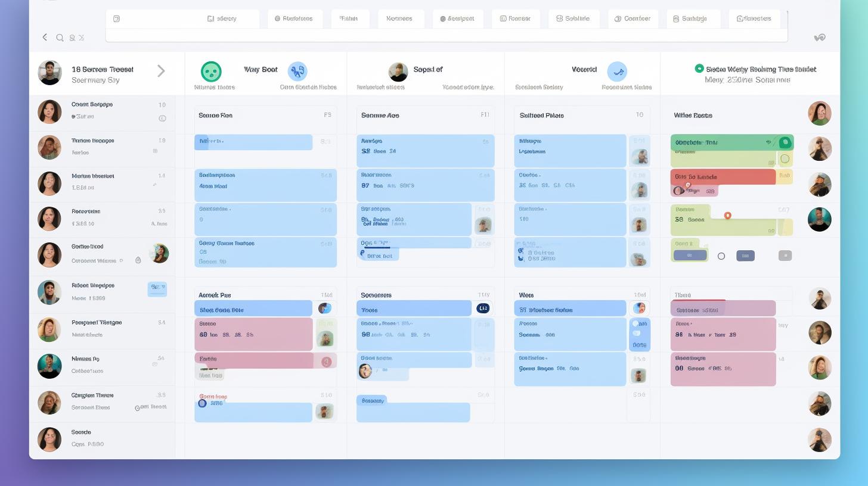Screen dimensions: 868x486
Task: Click the back arrow in the top-left toolbar
Action: click(x=45, y=38)
